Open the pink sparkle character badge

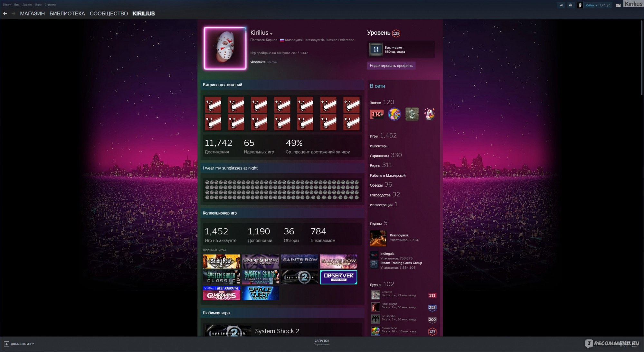click(429, 114)
